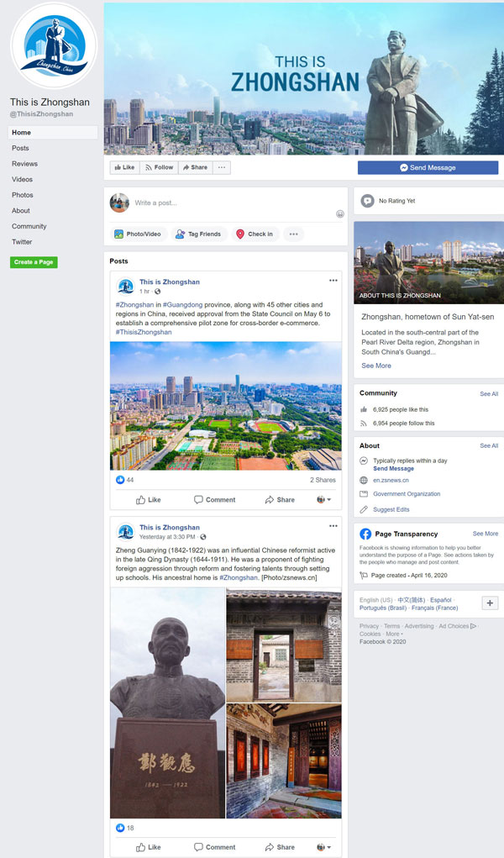Click the No Rating Yet icon
This screenshot has width=504, height=858.
click(367, 201)
